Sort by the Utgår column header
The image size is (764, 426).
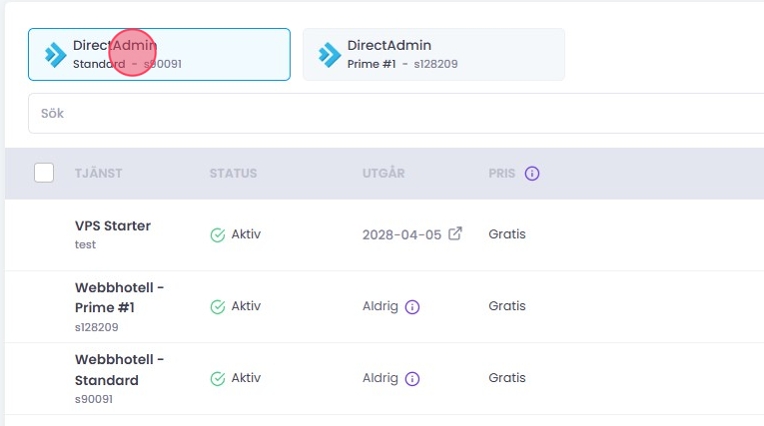click(x=383, y=173)
